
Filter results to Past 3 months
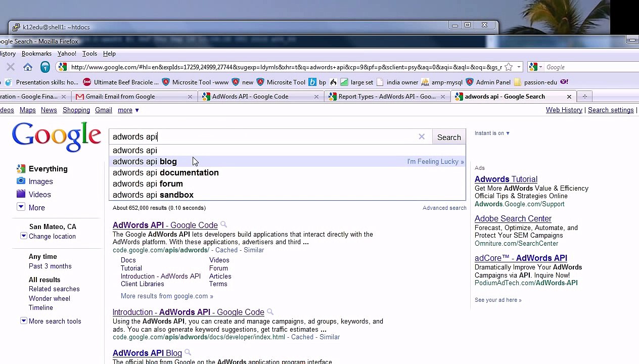50,266
